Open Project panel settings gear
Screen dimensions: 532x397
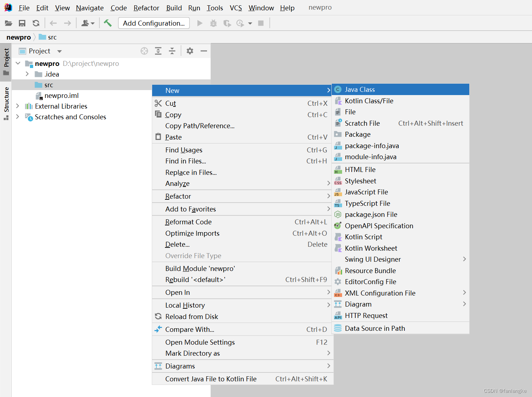(x=190, y=51)
